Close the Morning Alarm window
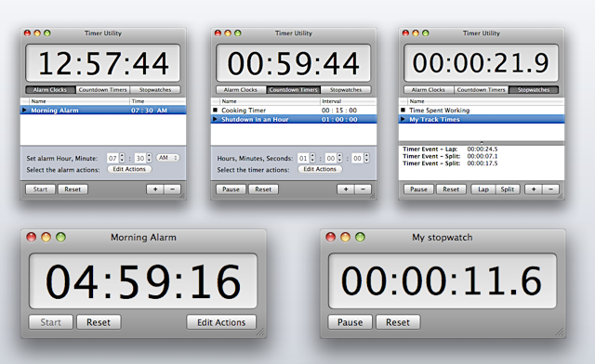 [x=31, y=238]
